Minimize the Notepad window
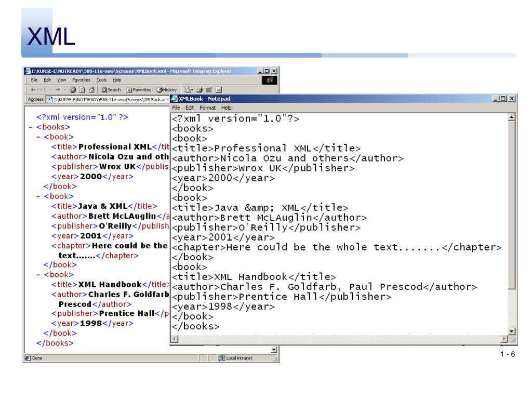Screen dimensions: 532x399 (x=495, y=99)
